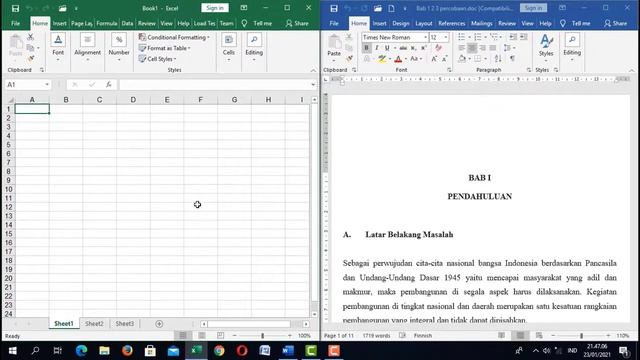Open the Excel File menu
This screenshot has width=640, height=360.
16,23
